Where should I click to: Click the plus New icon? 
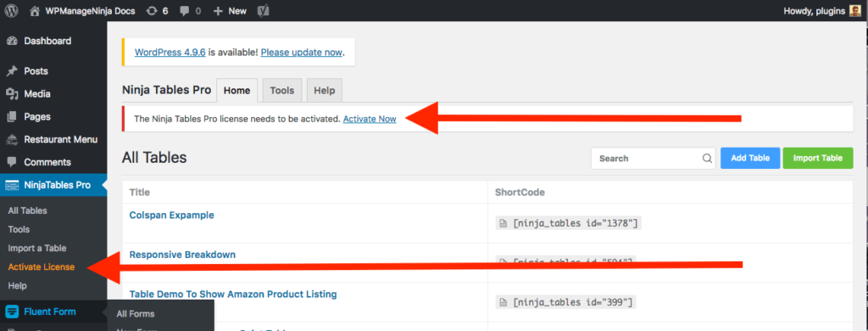pyautogui.click(x=218, y=10)
